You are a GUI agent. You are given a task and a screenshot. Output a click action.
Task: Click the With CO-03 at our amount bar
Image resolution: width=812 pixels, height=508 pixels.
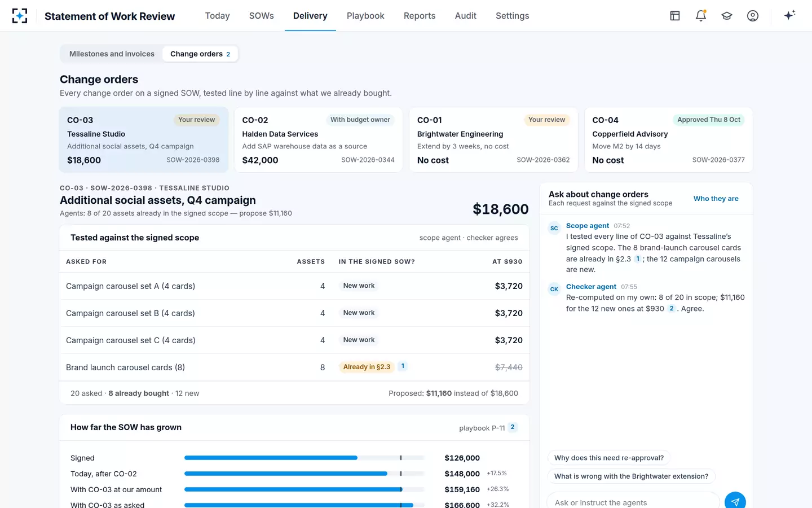tap(304, 489)
